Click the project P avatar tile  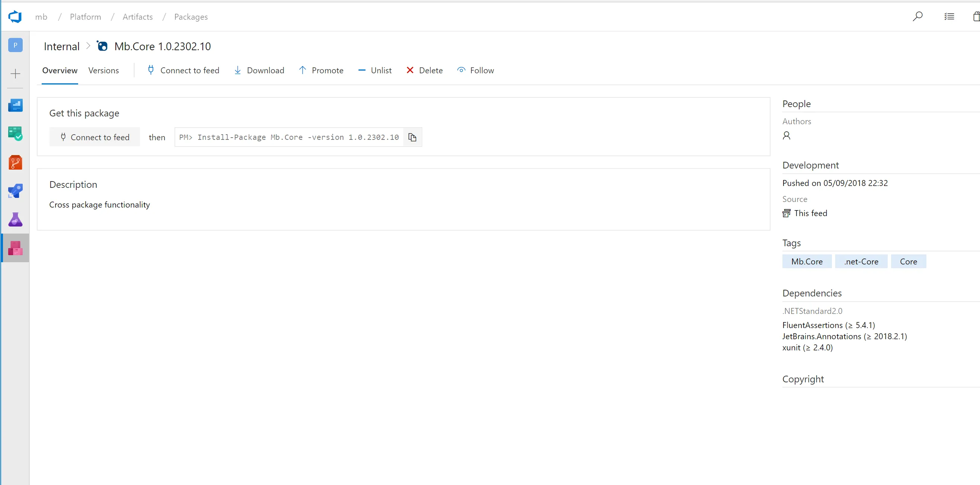[15, 45]
